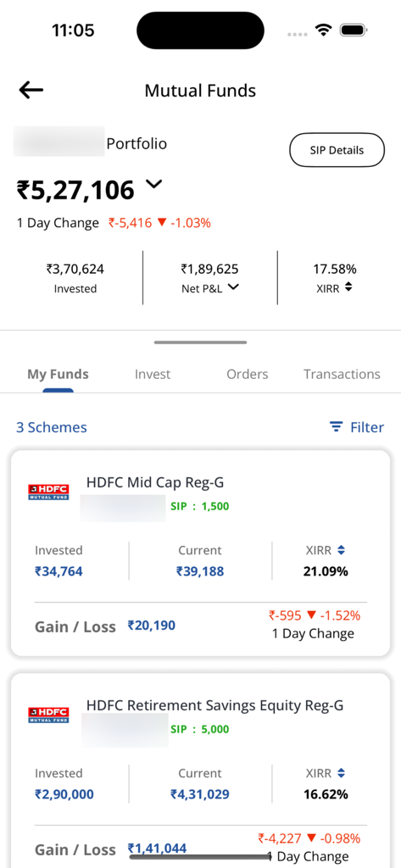Tap the ₹-4,227 -0.98% day change

click(x=309, y=838)
